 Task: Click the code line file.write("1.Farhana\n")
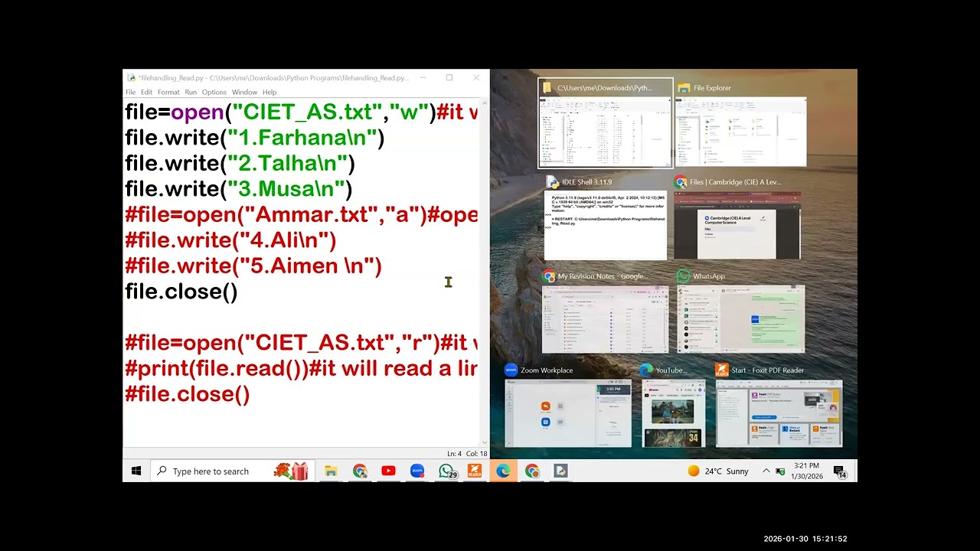tap(255, 138)
